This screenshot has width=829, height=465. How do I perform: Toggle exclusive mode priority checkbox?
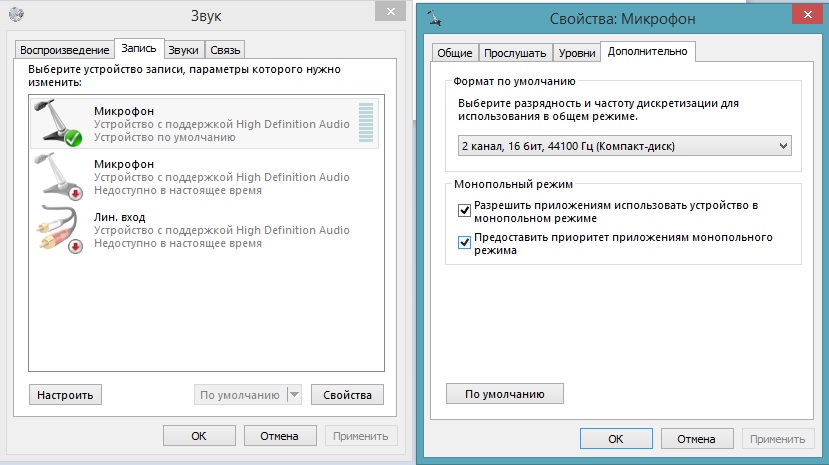(464, 243)
